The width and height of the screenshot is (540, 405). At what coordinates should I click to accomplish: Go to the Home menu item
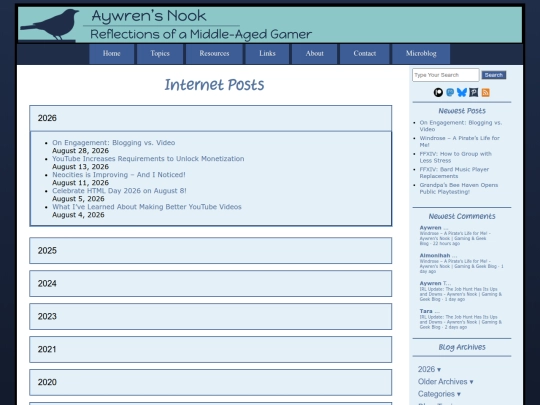112,53
